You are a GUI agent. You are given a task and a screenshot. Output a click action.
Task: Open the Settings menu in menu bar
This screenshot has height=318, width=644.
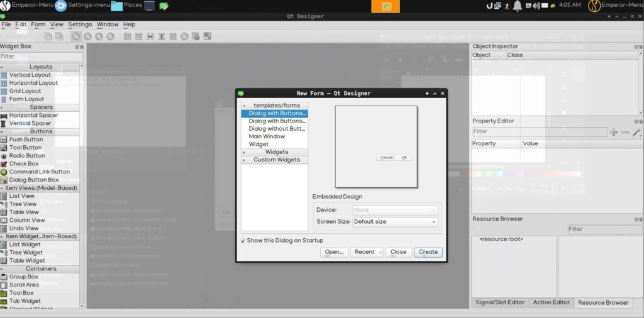(80, 25)
